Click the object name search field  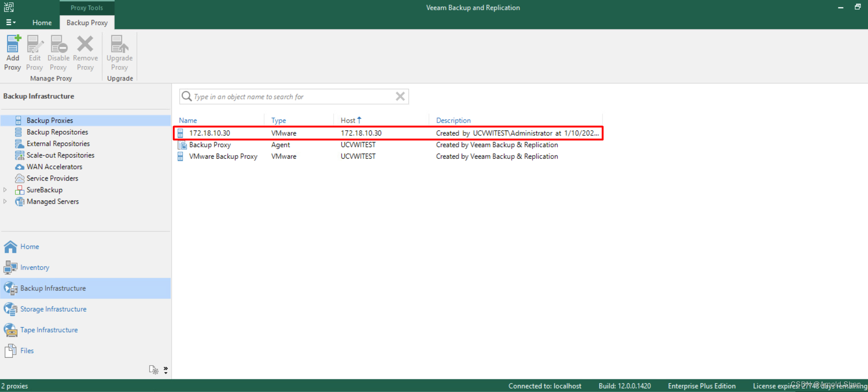294,97
